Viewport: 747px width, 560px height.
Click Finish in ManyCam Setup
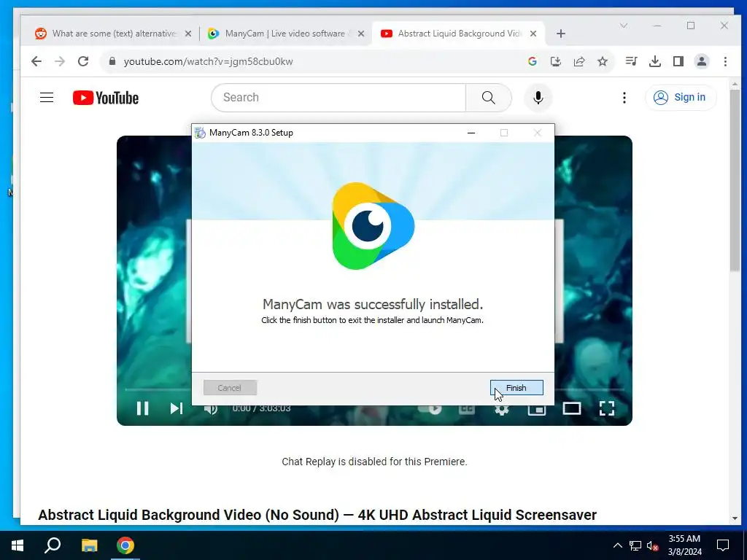click(x=516, y=388)
